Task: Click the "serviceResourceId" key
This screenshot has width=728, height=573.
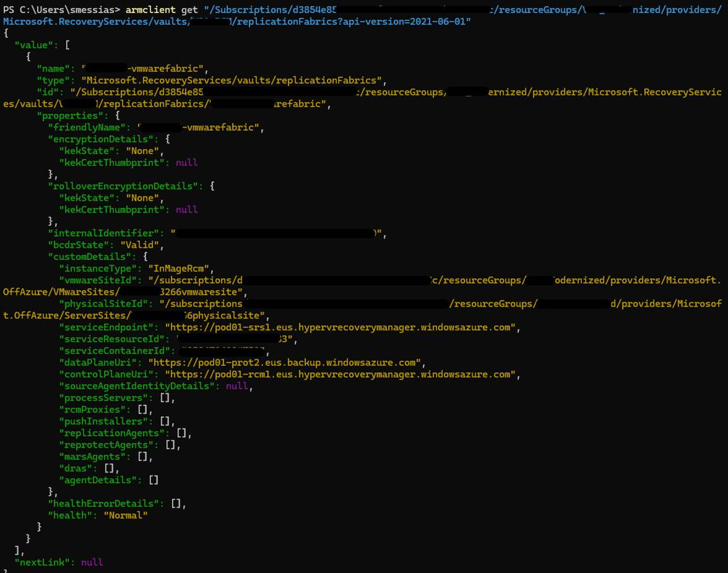Action: tap(111, 339)
